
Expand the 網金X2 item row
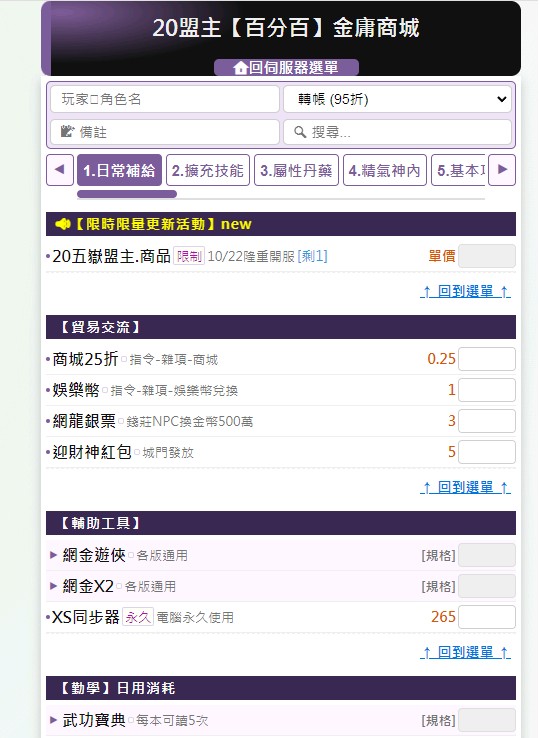[281, 586]
